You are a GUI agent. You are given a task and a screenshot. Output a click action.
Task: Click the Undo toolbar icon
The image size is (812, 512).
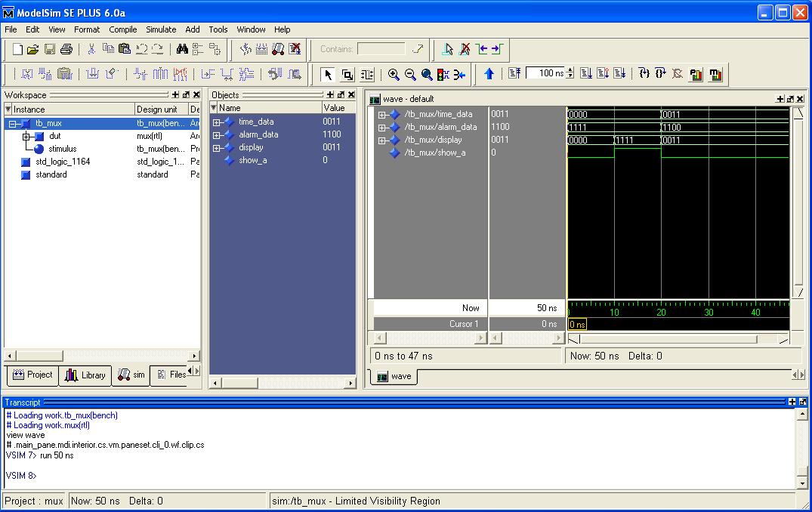[x=141, y=49]
